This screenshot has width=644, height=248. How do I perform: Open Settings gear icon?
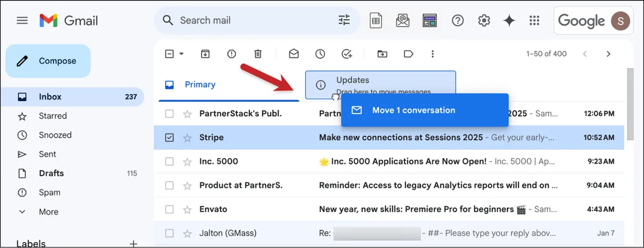click(484, 20)
